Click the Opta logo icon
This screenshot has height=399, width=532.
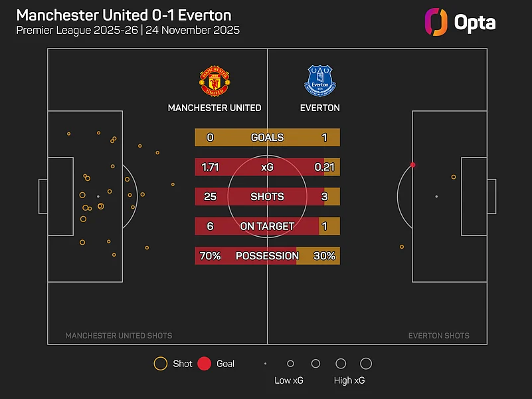click(x=435, y=21)
